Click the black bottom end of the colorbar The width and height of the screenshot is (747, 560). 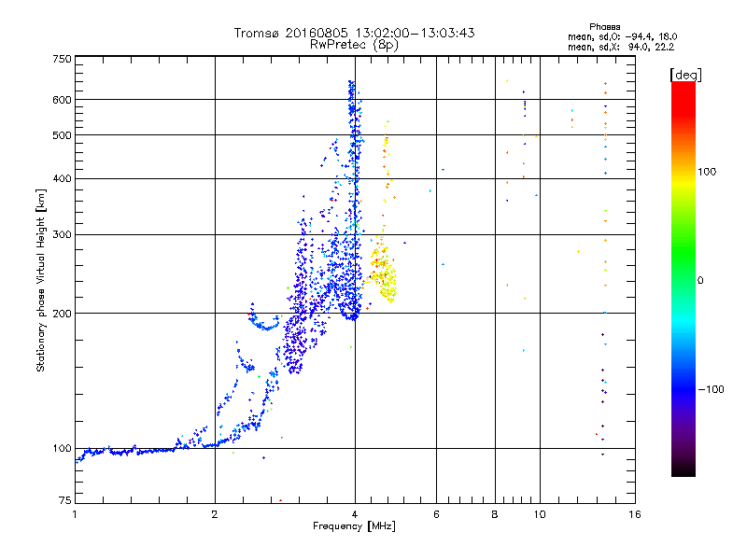pyautogui.click(x=684, y=470)
